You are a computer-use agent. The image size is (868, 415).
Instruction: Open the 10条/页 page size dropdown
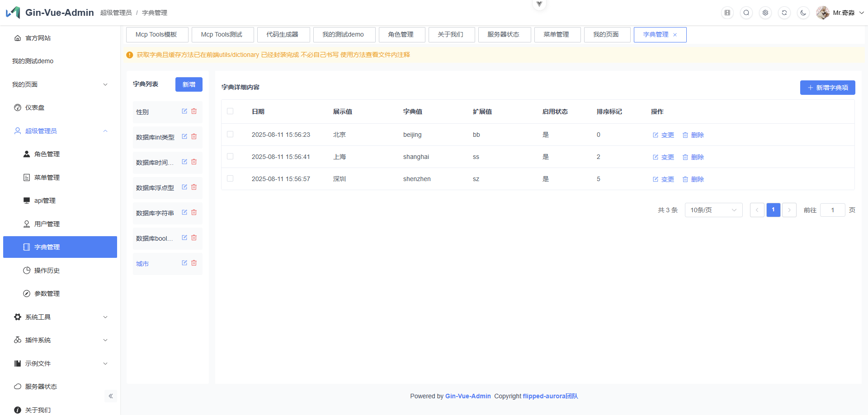click(713, 210)
